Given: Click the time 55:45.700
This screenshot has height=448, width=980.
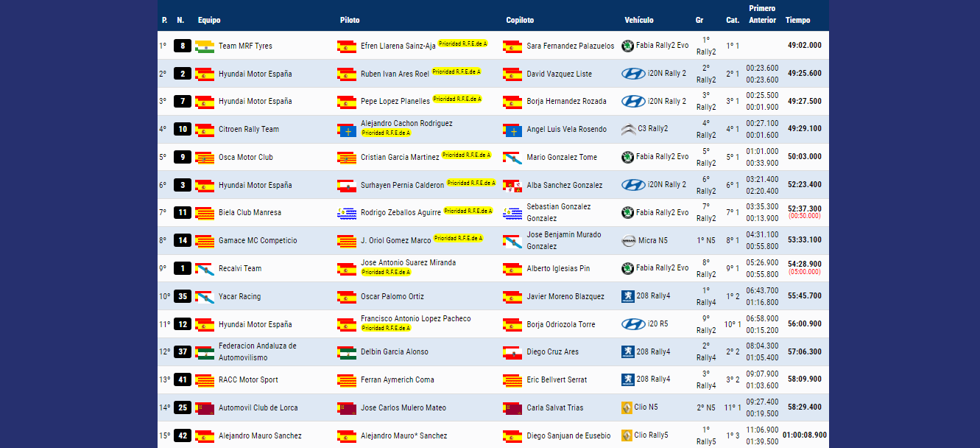Looking at the screenshot, I should click(x=805, y=296).
